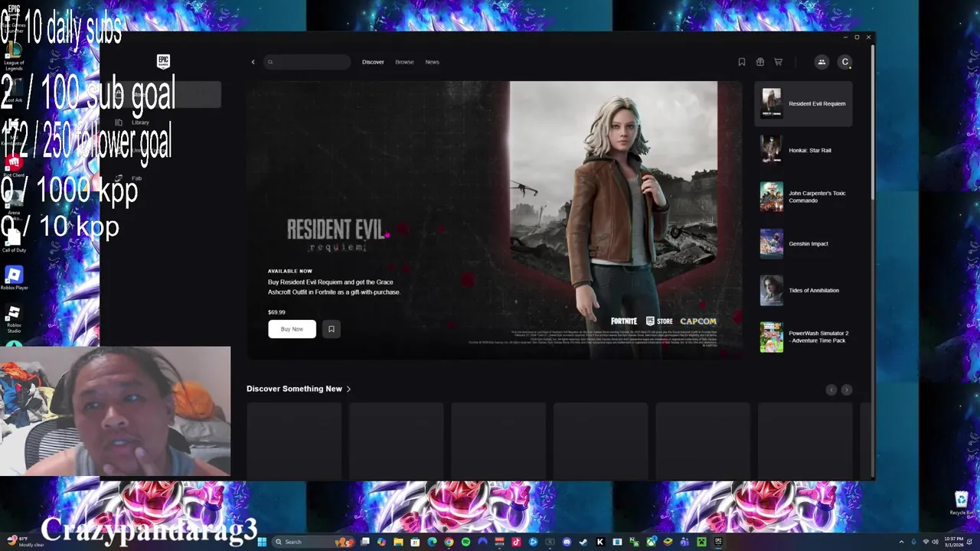980x551 pixels.
Task: Open the Discover Something New section link
Action: click(299, 389)
